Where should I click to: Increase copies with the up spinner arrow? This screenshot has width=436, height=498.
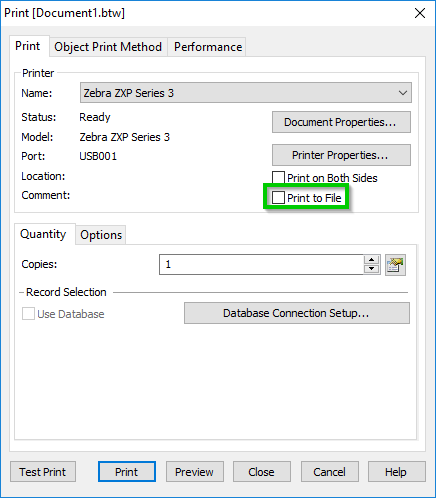click(x=372, y=260)
